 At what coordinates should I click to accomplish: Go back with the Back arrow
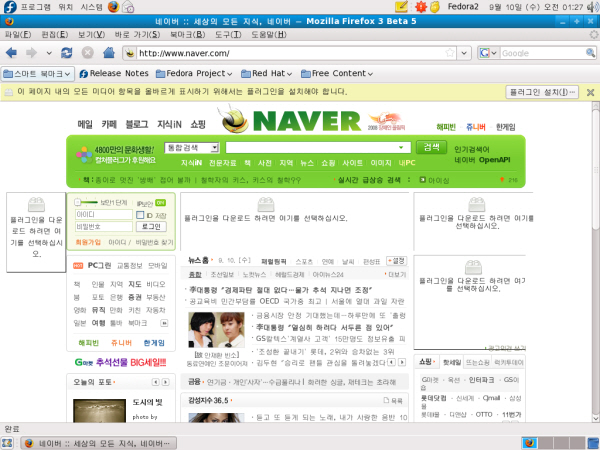(11, 53)
